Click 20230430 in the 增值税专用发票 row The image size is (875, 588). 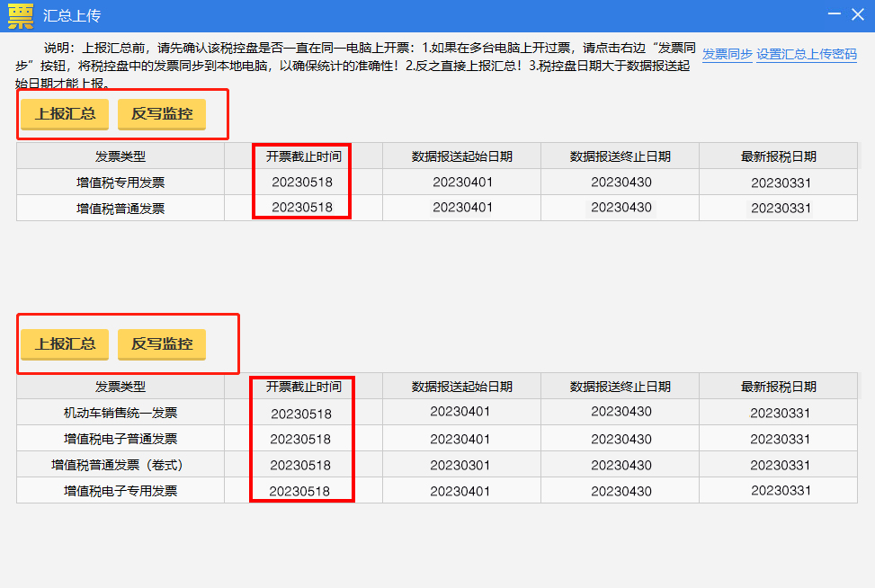[621, 183]
